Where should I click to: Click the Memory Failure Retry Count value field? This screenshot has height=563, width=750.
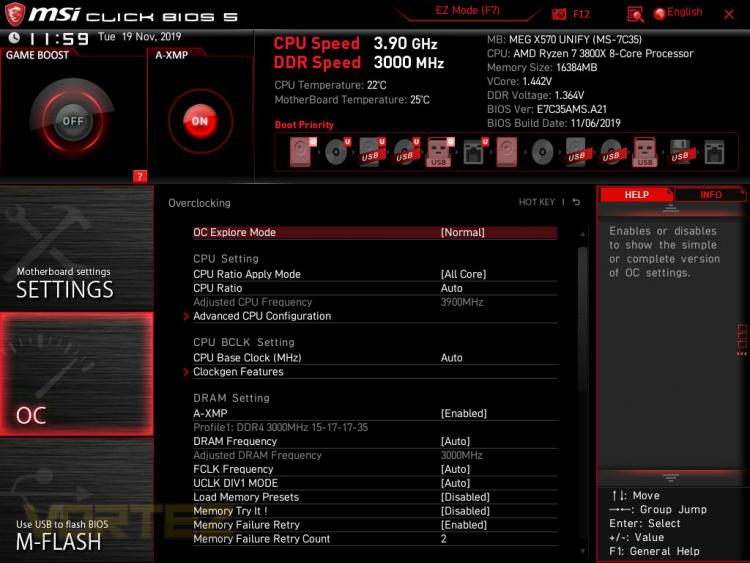[x=443, y=539]
